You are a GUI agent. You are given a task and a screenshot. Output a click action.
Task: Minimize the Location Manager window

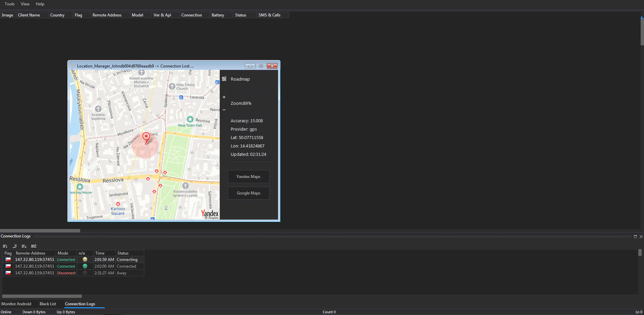[250, 66]
